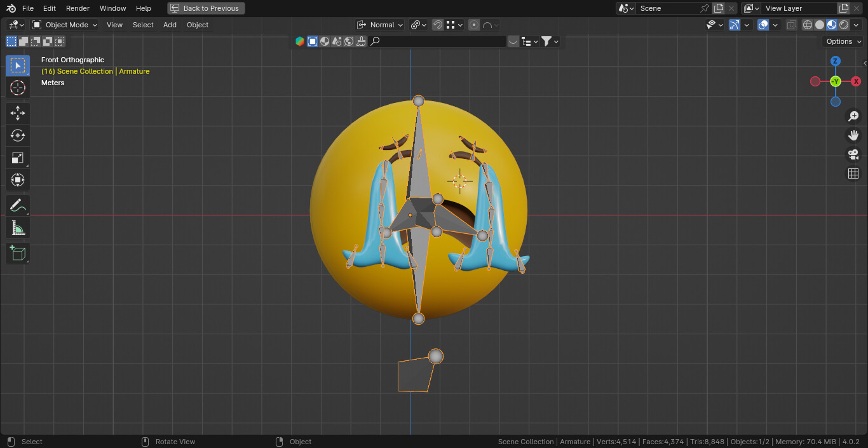Select the Measure tool
868x448 pixels.
point(18,228)
